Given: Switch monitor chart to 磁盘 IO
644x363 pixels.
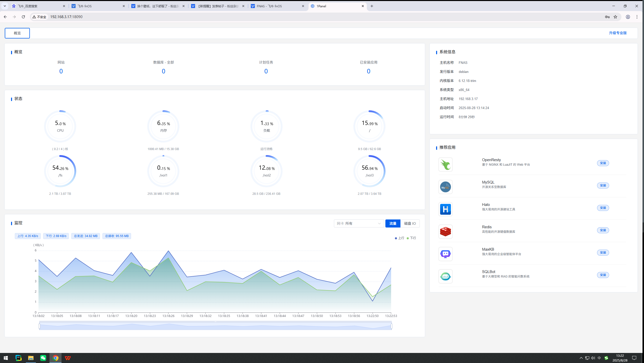Looking at the screenshot, I should [410, 223].
